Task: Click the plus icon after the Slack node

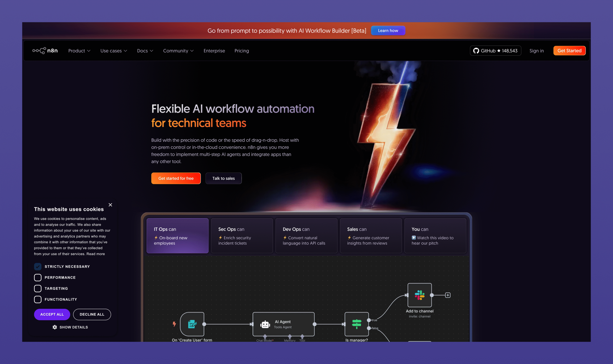Action: [x=448, y=295]
